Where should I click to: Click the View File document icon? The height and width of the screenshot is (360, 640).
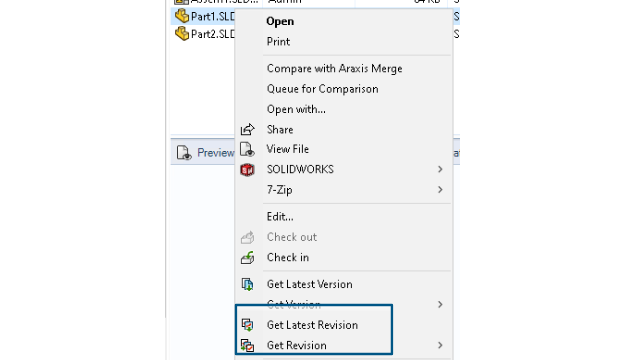pos(247,149)
